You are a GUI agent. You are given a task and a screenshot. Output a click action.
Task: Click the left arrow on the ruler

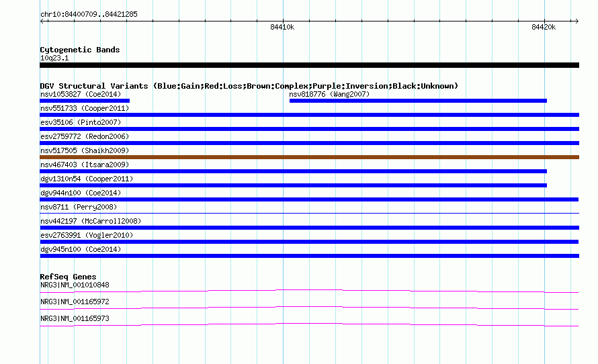[x=42, y=21]
